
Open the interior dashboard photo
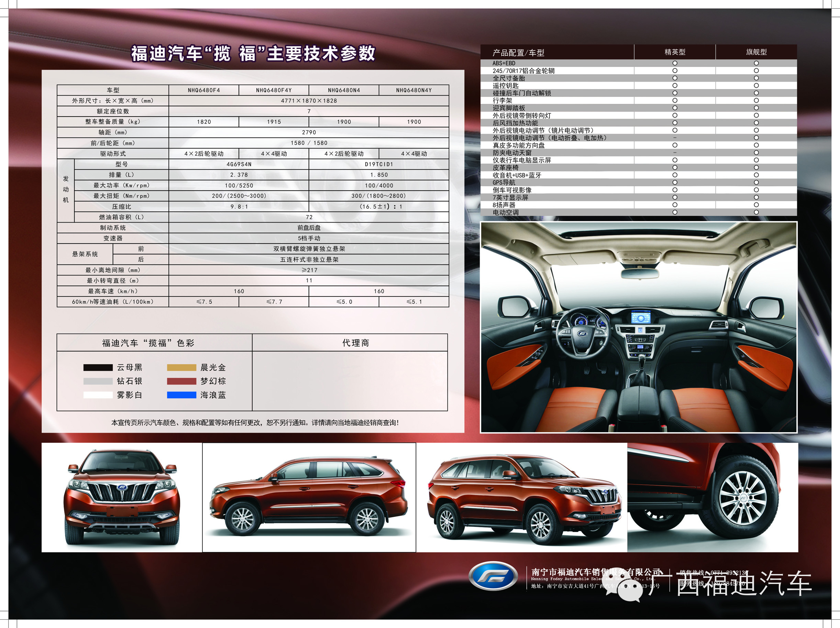(639, 327)
